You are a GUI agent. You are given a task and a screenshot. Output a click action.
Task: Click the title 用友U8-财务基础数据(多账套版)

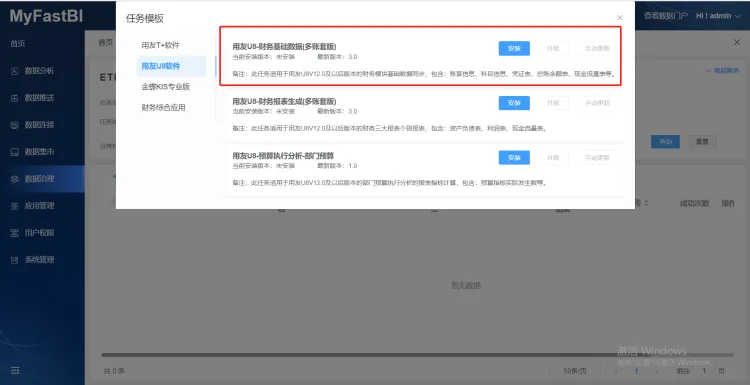[x=284, y=47]
